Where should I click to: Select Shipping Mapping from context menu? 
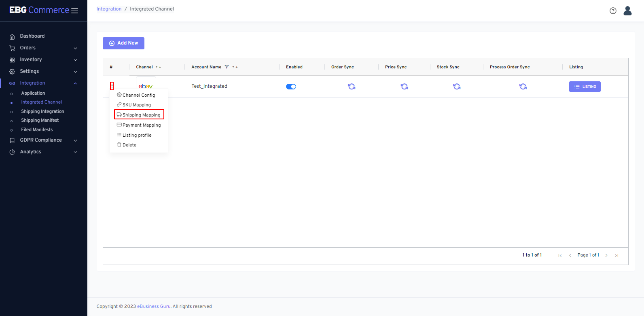tap(139, 115)
